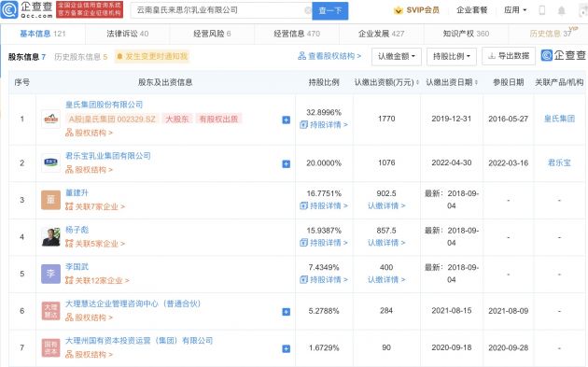The width and height of the screenshot is (588, 367).
Task: Click 董建升 avatar icon
Action: click(x=51, y=200)
